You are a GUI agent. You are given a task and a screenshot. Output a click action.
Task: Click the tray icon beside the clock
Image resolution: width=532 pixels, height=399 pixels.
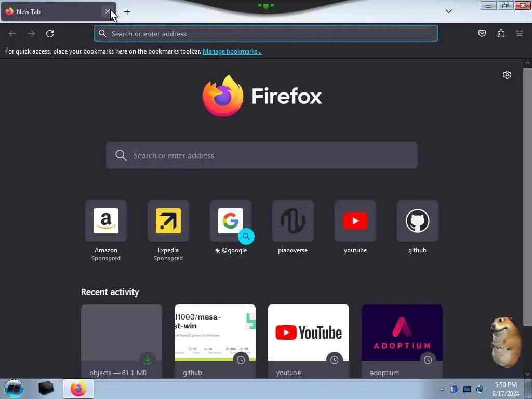480,389
